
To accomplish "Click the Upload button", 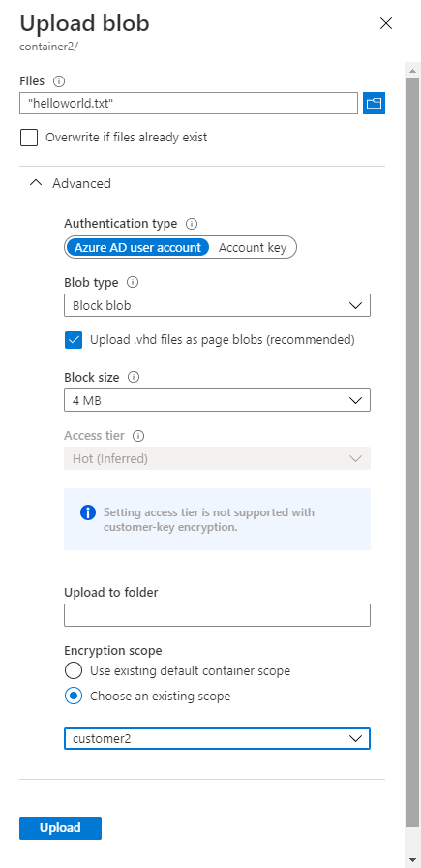I will 60,828.
